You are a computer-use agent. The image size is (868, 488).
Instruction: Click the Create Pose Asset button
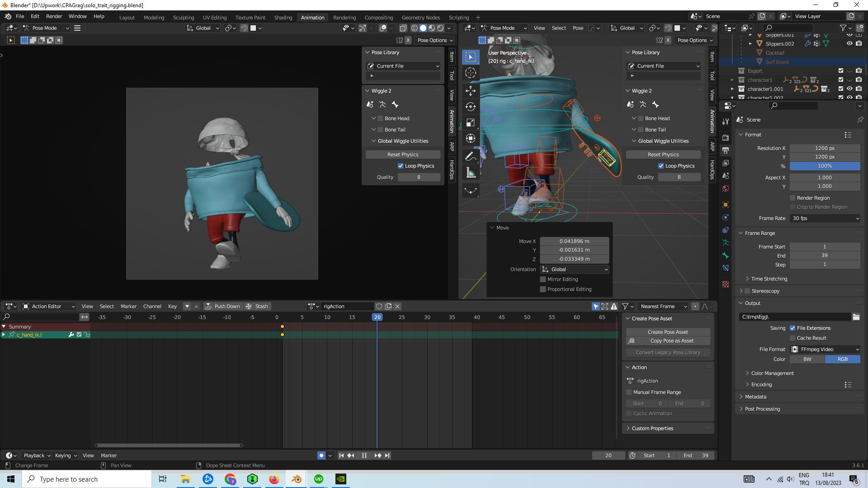[668, 332]
